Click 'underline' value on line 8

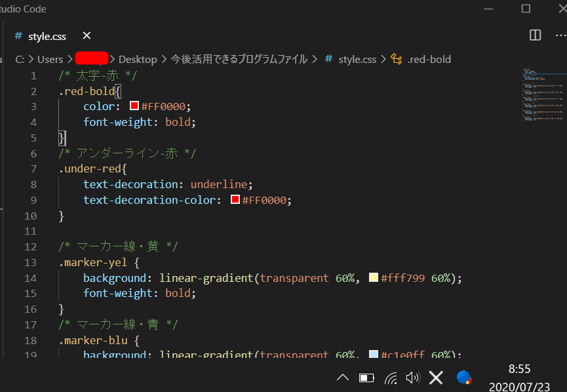[219, 184]
